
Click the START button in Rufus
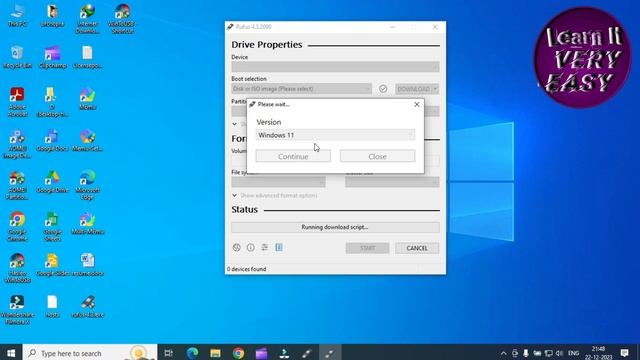(367, 248)
